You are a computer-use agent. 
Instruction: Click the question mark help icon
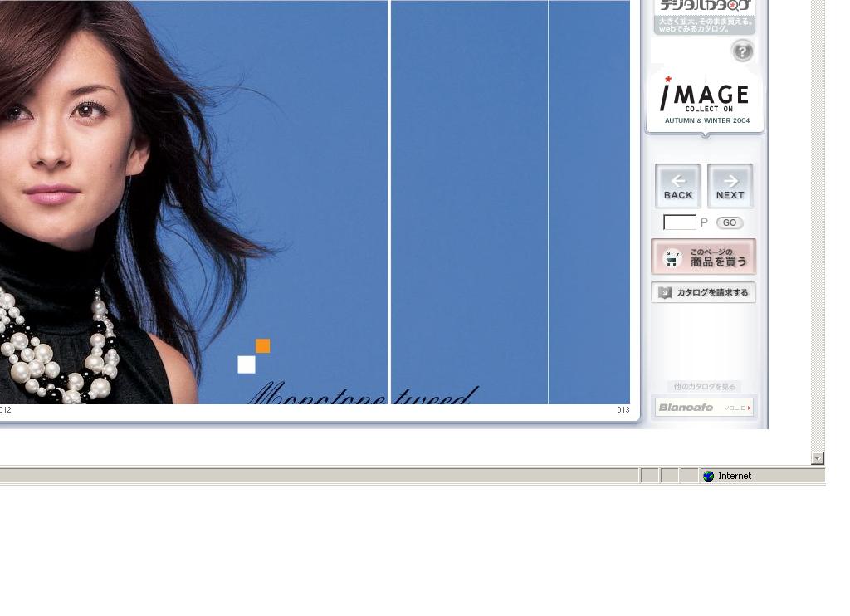742,51
